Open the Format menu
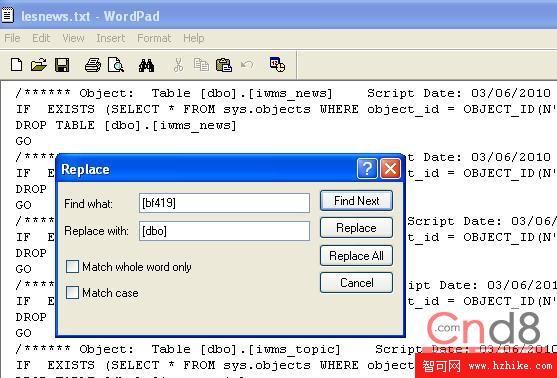The image size is (557, 378). coord(154,38)
